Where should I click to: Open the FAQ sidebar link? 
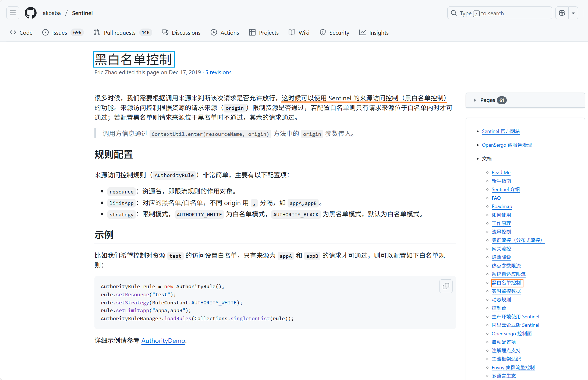pyautogui.click(x=496, y=198)
